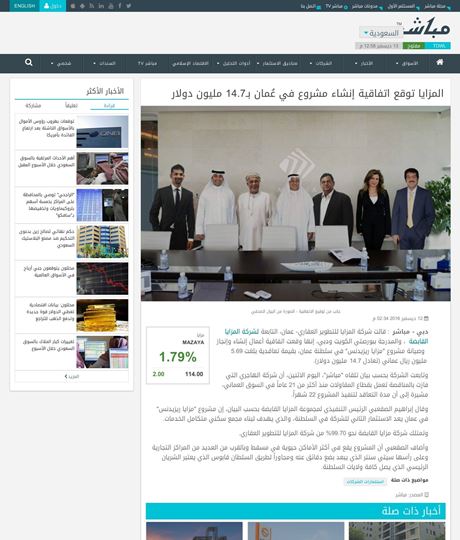This screenshot has width=460, height=540.
Task: Open the LinkedIn icon in top bar
Action: point(101,6)
